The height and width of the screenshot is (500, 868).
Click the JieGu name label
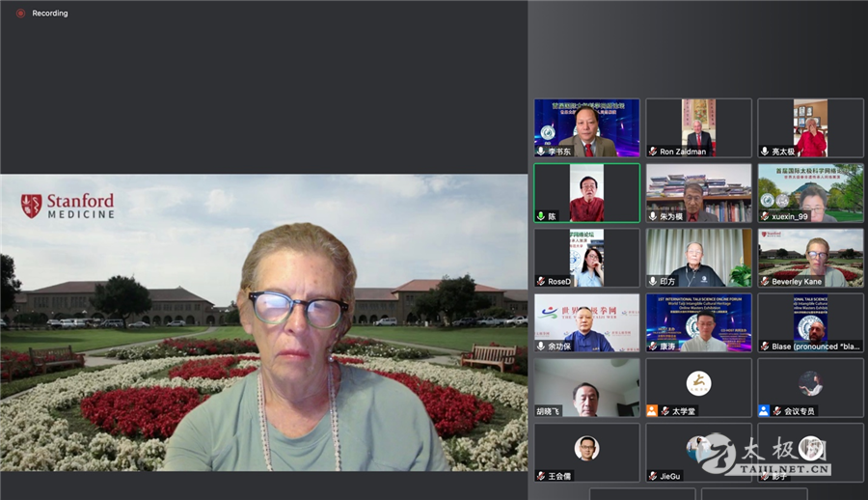(x=669, y=476)
